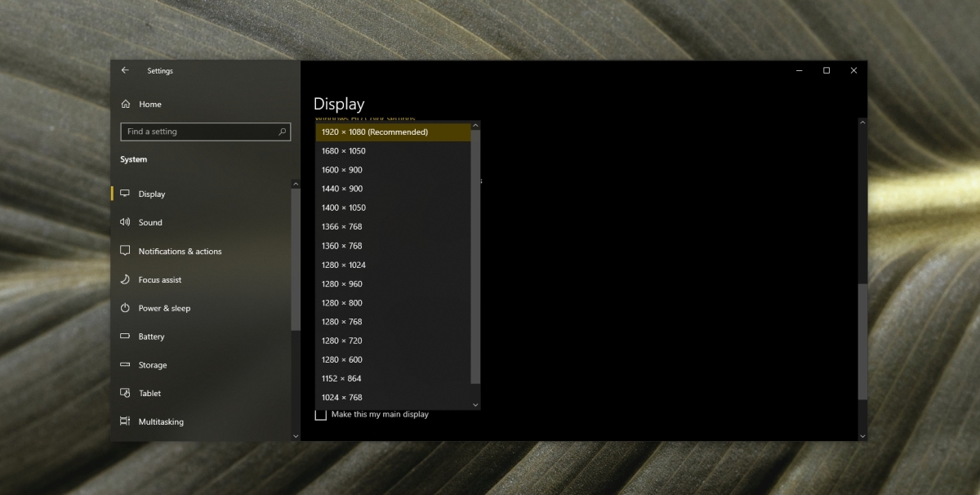
Task: Click the back arrow in Settings
Action: [x=125, y=70]
